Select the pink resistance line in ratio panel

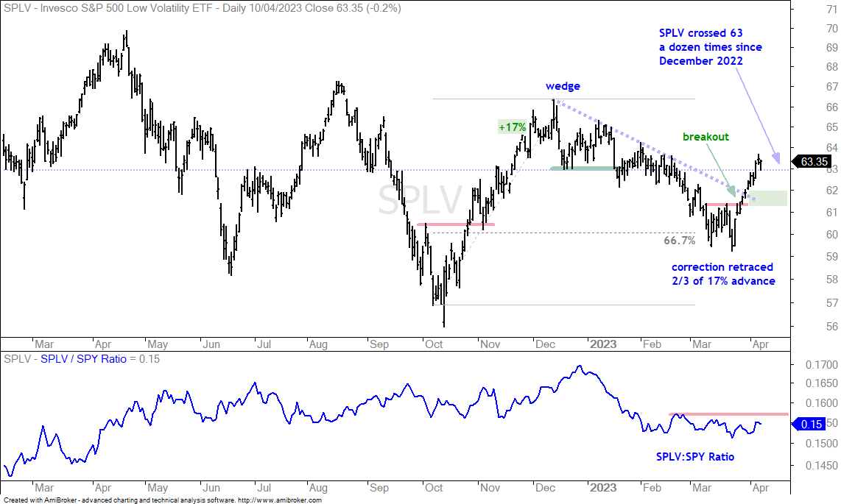pos(728,414)
